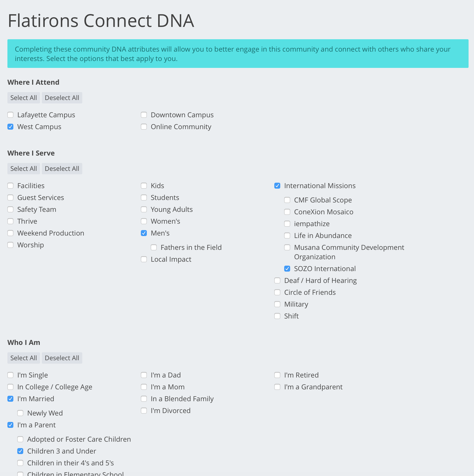Tick the Online Community checkbox
The height and width of the screenshot is (476, 474).
point(144,127)
